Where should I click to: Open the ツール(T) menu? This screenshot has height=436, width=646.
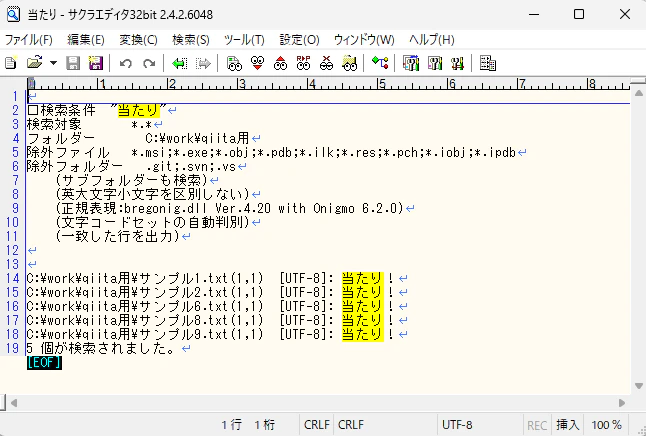244,40
